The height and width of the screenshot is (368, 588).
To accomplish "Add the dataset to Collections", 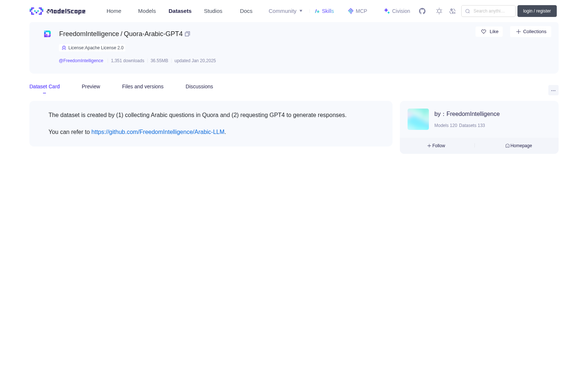I will click(x=531, y=32).
